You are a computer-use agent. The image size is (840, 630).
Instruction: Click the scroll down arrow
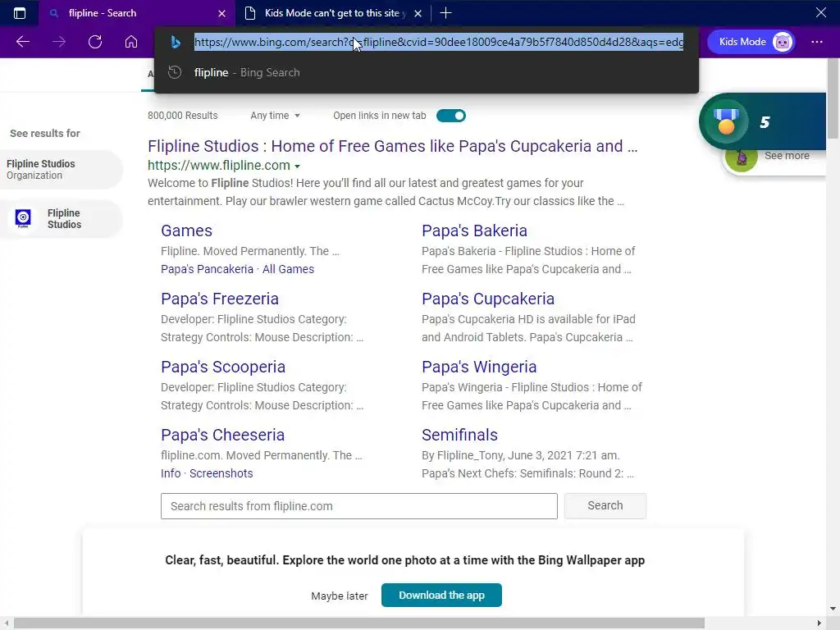833,609
